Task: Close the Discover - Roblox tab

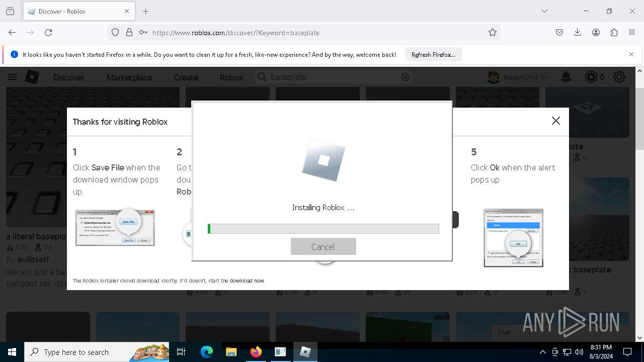Action: tap(127, 11)
